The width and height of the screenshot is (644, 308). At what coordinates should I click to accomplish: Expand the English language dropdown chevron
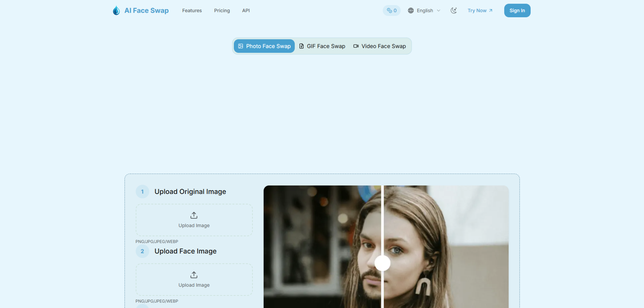(x=439, y=11)
